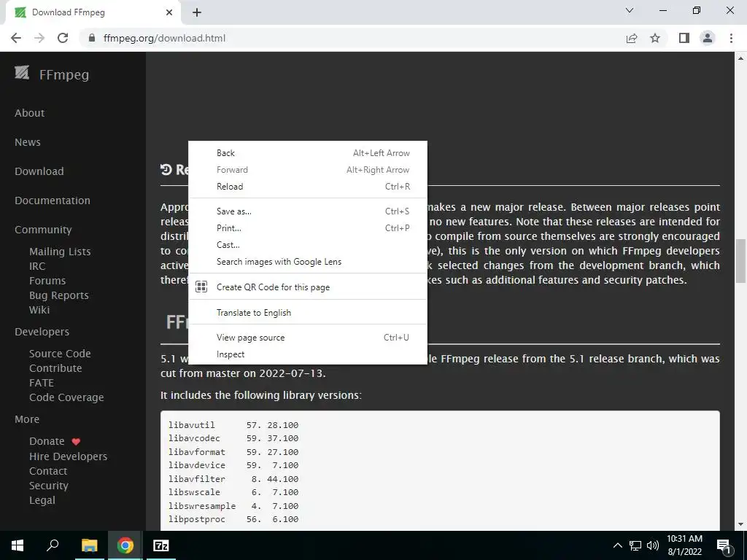Open Mailing Lists link
Screen dimensions: 747x560
coord(60,252)
